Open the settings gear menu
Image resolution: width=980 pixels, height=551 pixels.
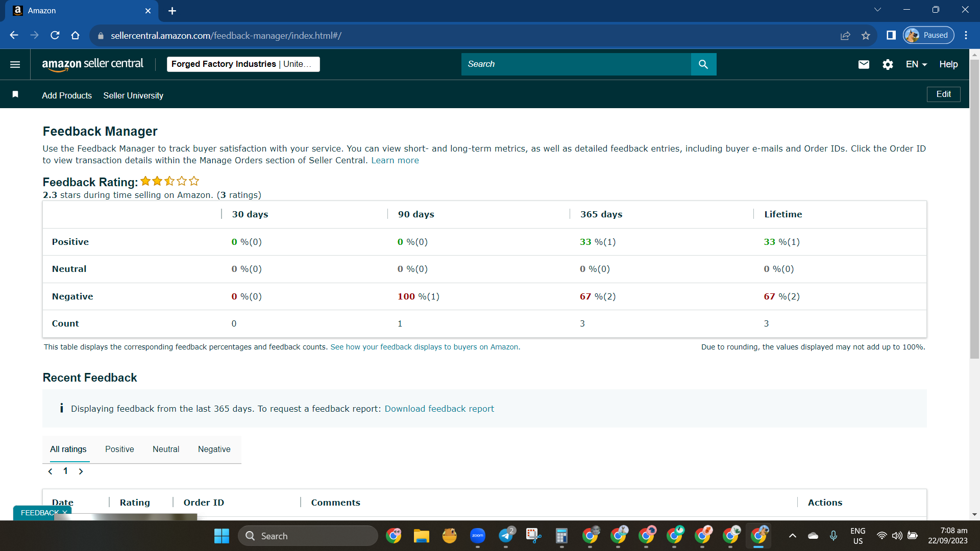[888, 64]
